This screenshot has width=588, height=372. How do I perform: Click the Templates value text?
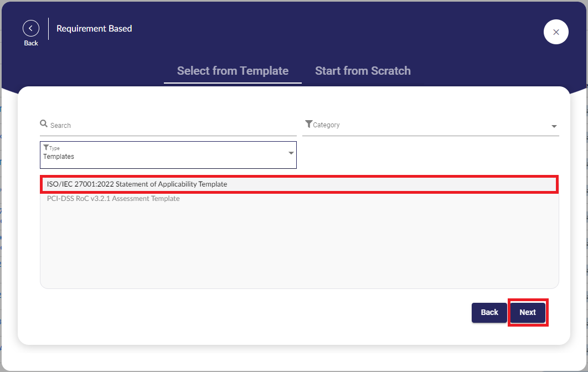point(59,157)
